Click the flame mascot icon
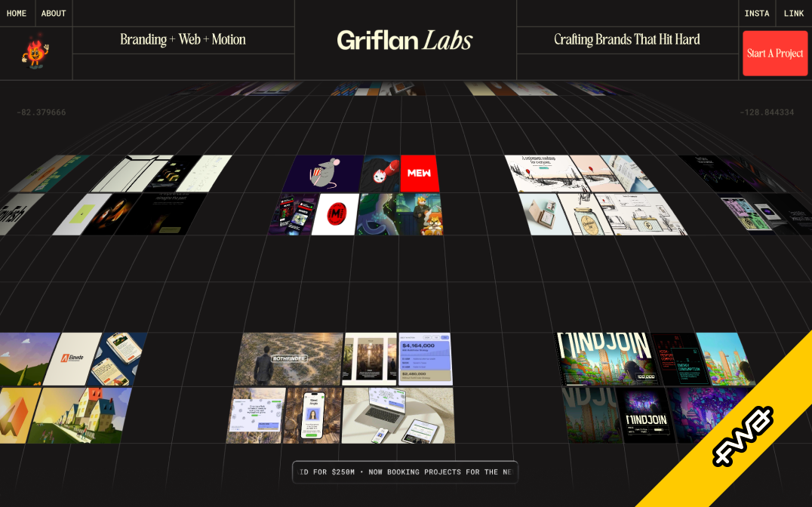Image resolution: width=812 pixels, height=507 pixels. (x=35, y=51)
